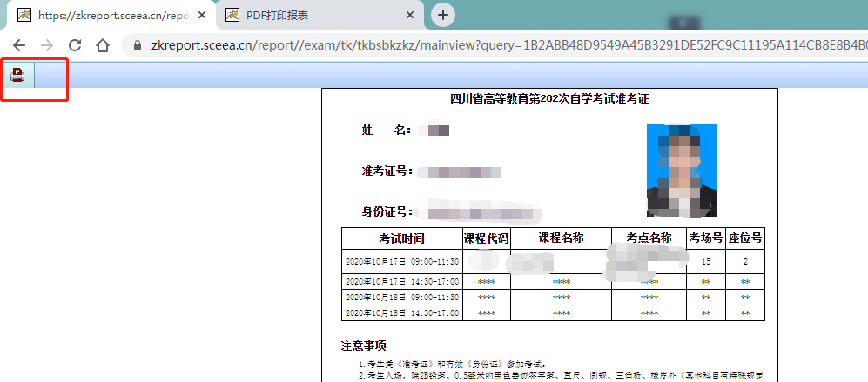Switch to the zkreport.sceea.cn tab
This screenshot has height=382, width=868.
pos(111,15)
